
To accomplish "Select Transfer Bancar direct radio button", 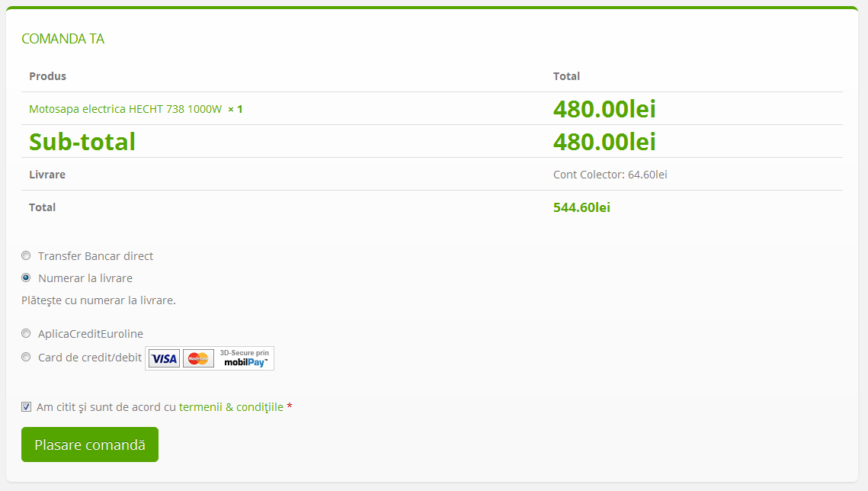I will (x=26, y=255).
